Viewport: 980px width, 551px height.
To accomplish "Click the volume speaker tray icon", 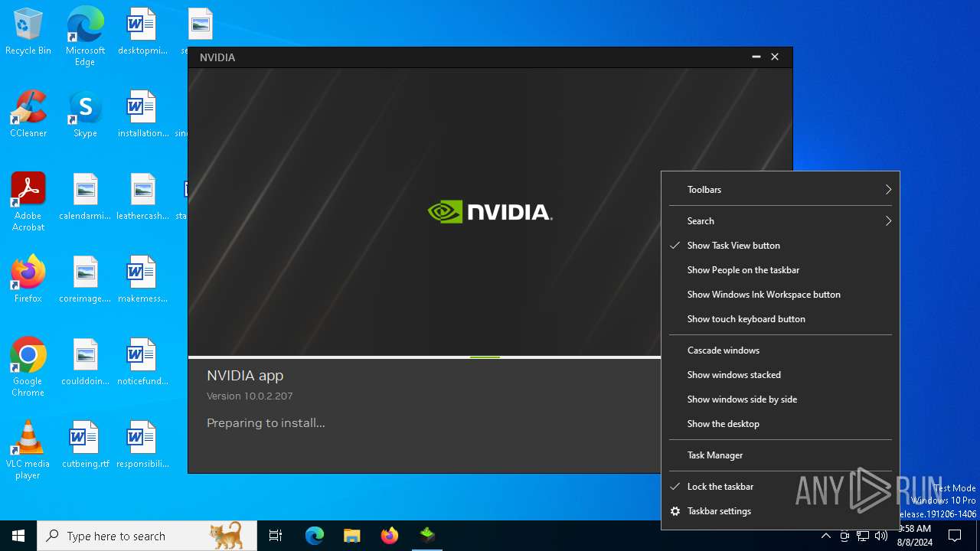I will click(881, 536).
